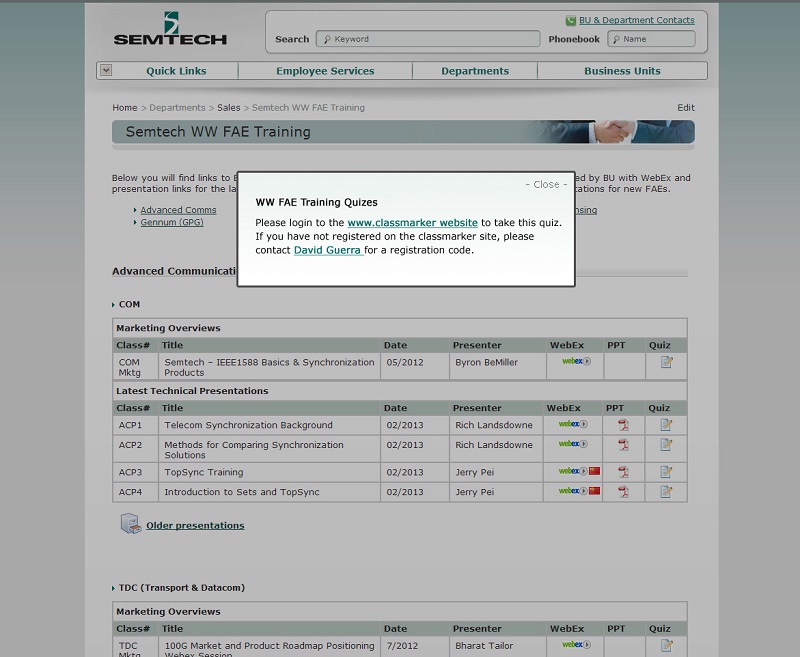Launch WebEx for 100G Market Roadmap session
Viewport: 800px width, 657px height.
(576, 645)
